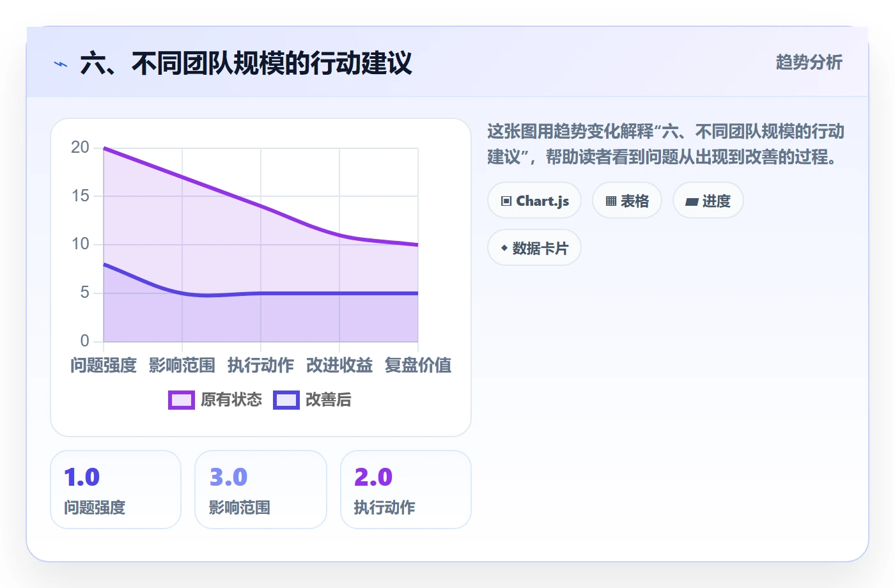Click the y-axis value 20
This screenshot has width=895, height=588.
pos(81,148)
